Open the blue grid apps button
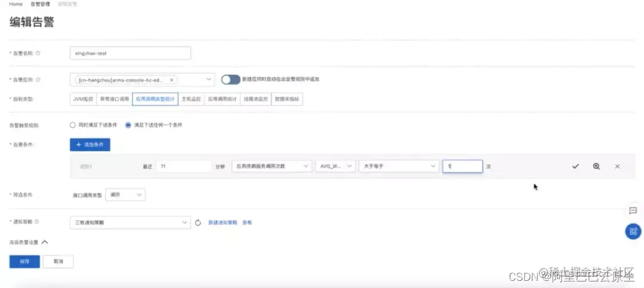The width and height of the screenshot is (644, 288). [x=633, y=231]
